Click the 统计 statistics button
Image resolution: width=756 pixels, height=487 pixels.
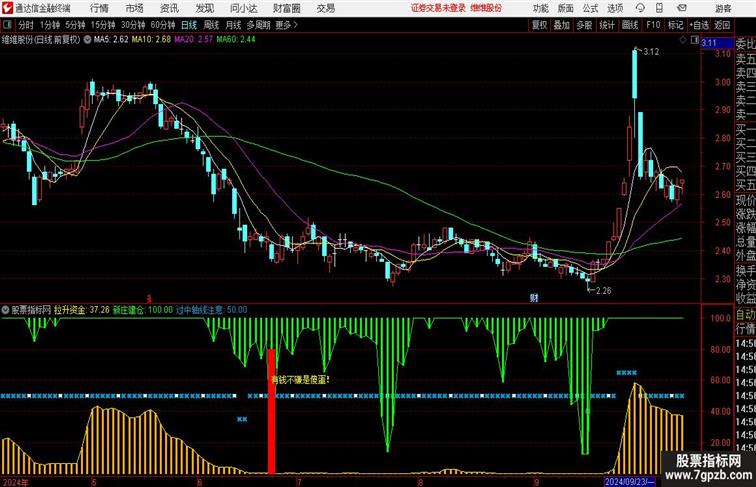pos(607,25)
